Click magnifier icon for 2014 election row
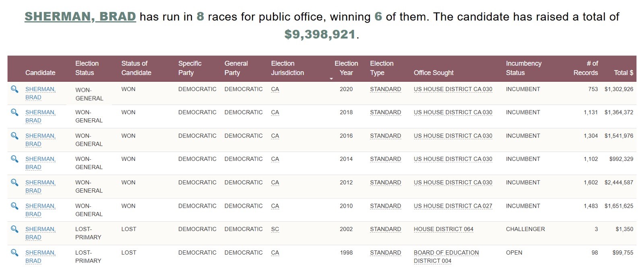This screenshot has width=644, height=268. (x=14, y=159)
